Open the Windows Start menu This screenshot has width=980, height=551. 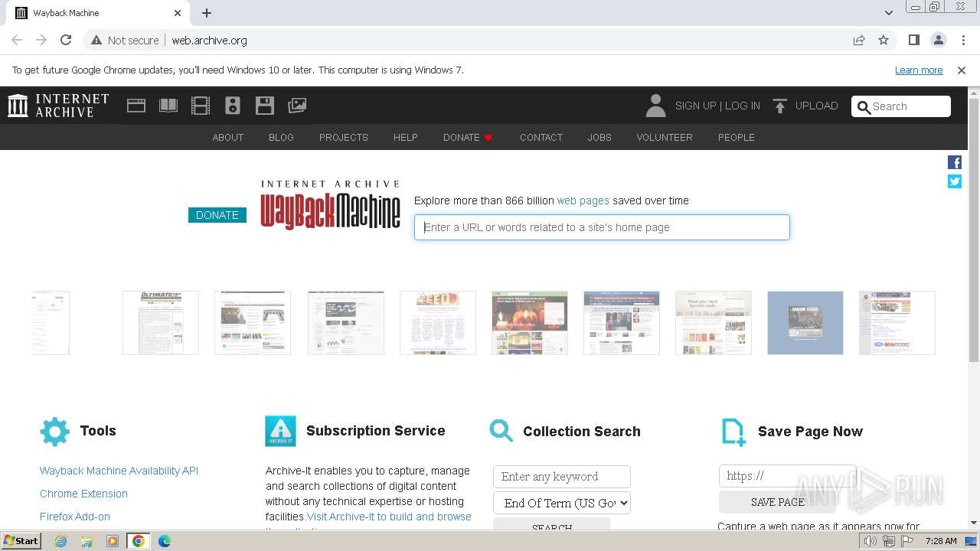click(21, 541)
